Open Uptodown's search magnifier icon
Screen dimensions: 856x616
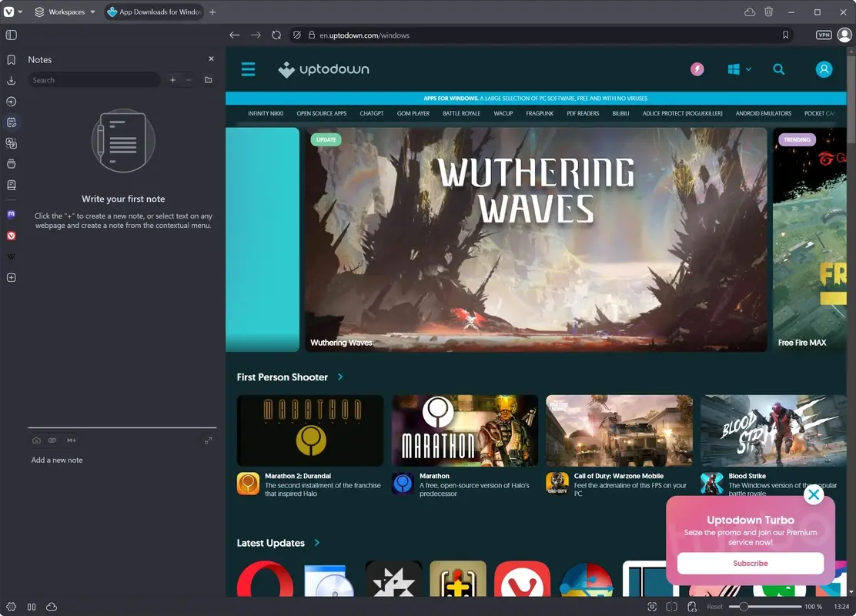click(779, 69)
